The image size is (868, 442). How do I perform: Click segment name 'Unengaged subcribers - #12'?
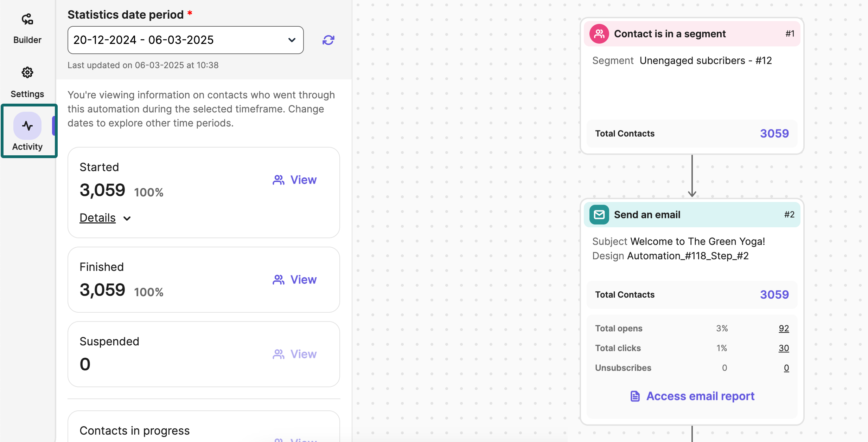point(706,60)
